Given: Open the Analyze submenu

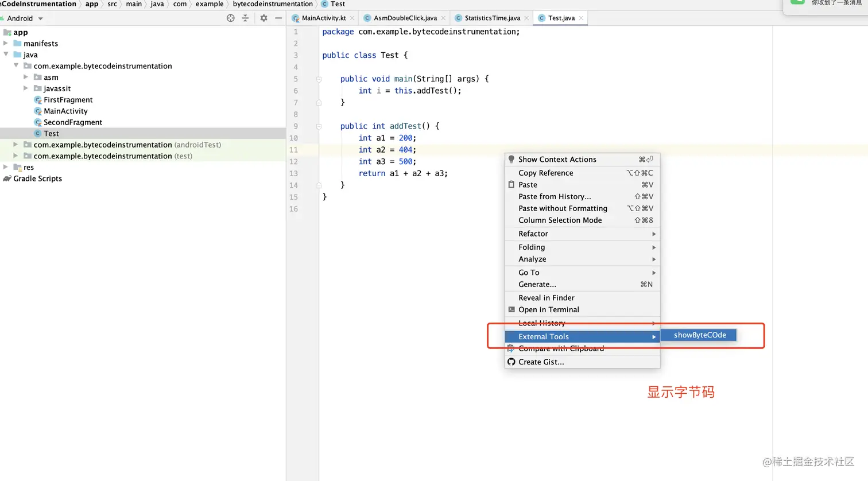Looking at the screenshot, I should tap(582, 259).
